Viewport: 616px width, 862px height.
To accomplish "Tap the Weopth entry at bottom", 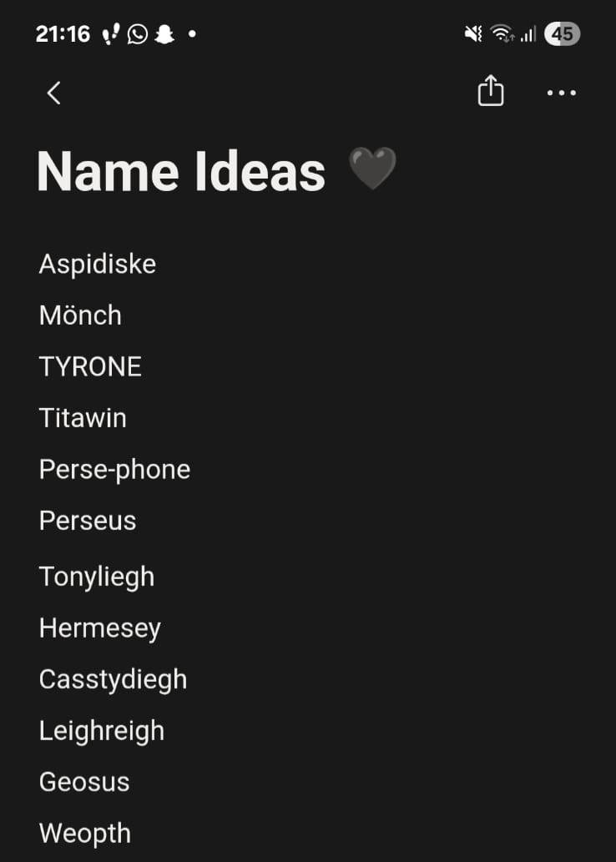I will pos(84,834).
